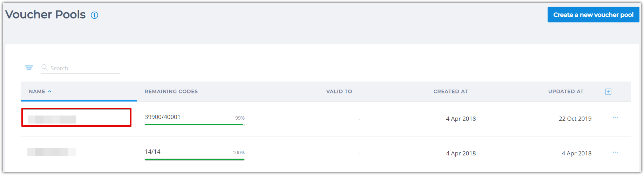Open the options menu for the 14/14 row

point(615,153)
